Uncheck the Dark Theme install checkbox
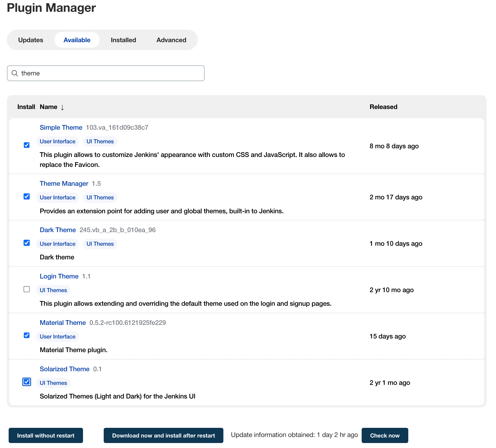The height and width of the screenshot is (448, 496). (x=27, y=243)
